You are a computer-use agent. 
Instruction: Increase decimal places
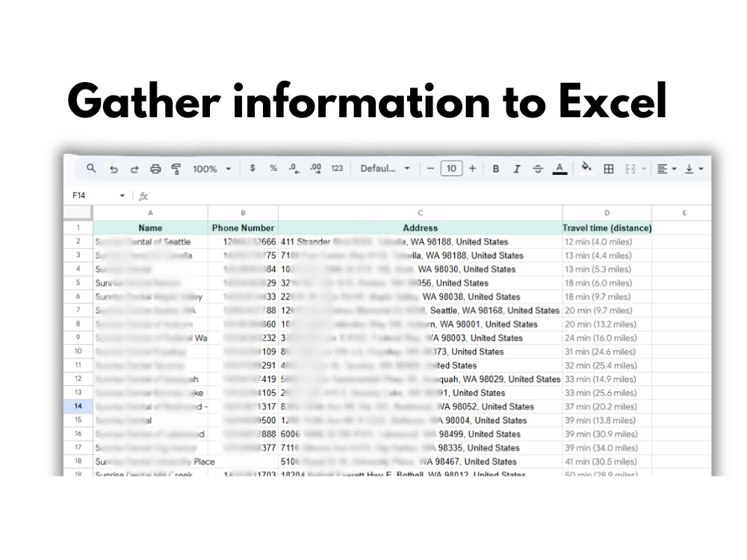[x=315, y=169]
